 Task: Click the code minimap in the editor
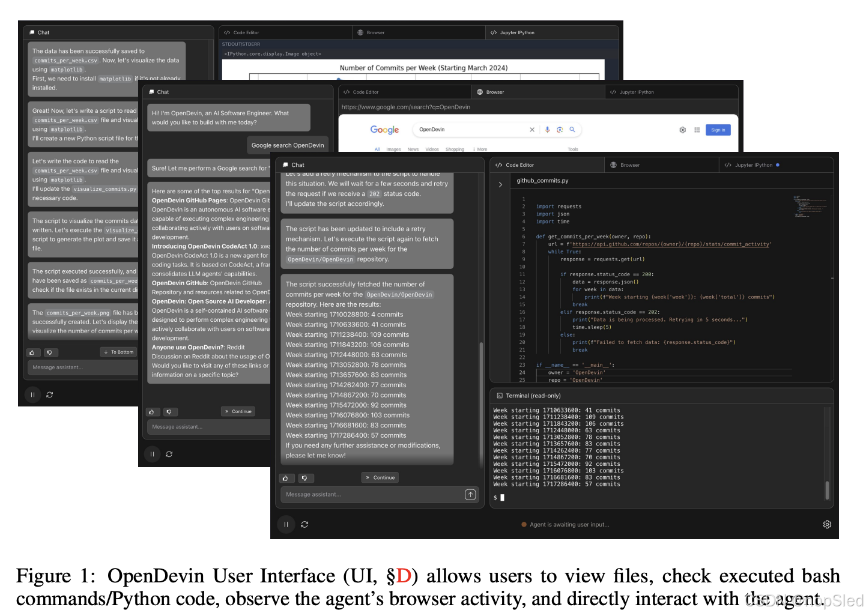tap(810, 205)
